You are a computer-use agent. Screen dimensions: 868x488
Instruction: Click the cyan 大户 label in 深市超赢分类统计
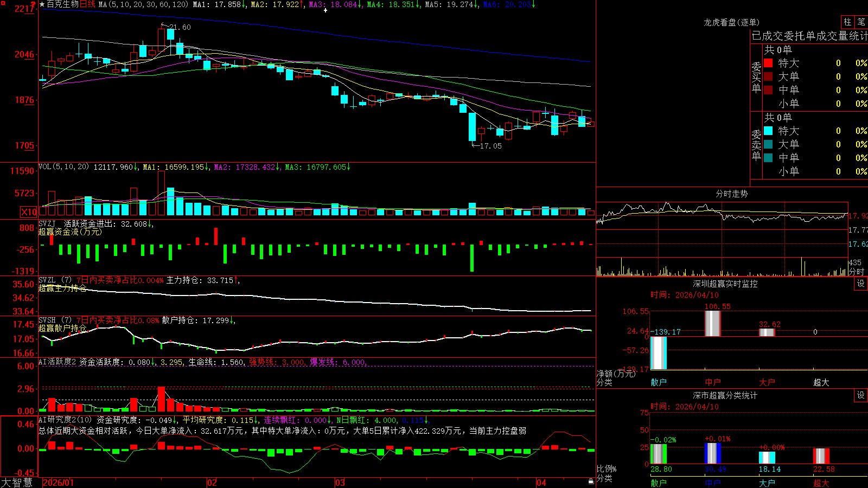pyautogui.click(x=767, y=483)
